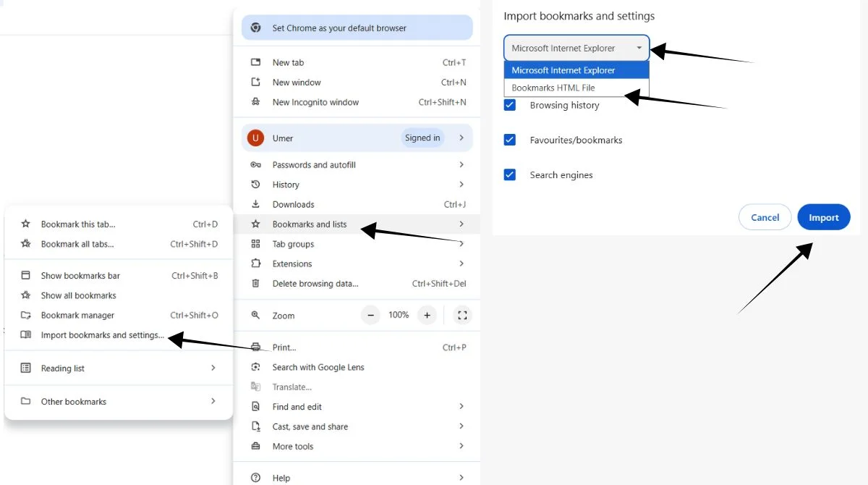Choose Delete browsing data menu item

357,284
